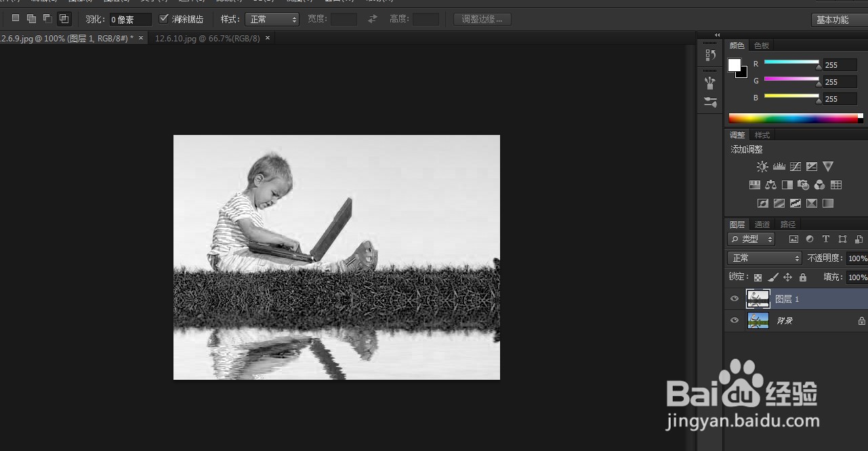
Task: Click the 填充 fill value field
Action: tap(857, 277)
